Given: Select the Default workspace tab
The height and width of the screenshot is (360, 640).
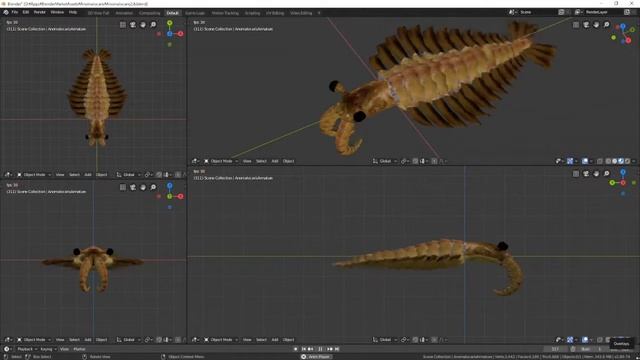Looking at the screenshot, I should [172, 13].
